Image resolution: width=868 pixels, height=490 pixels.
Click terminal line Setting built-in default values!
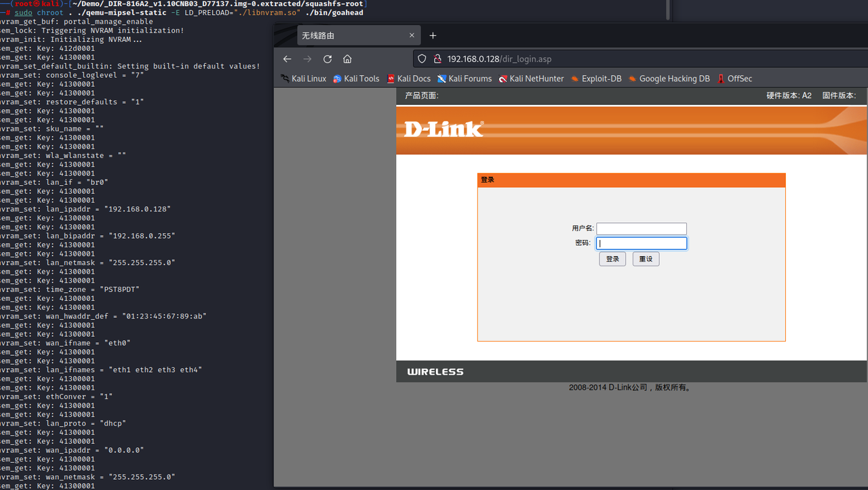(129, 66)
